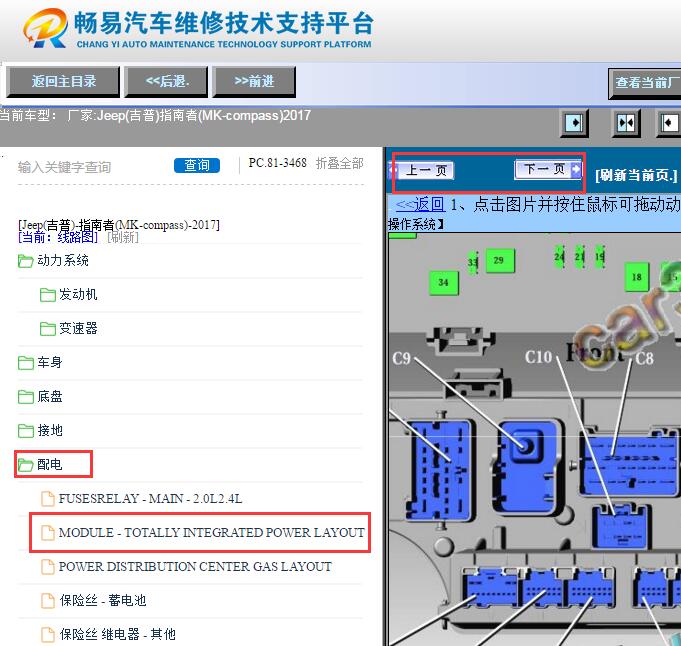This screenshot has height=646, width=681.
Task: Open FUSESRELAY - MAIN - 2.0L2.4L document
Action: (x=150, y=498)
